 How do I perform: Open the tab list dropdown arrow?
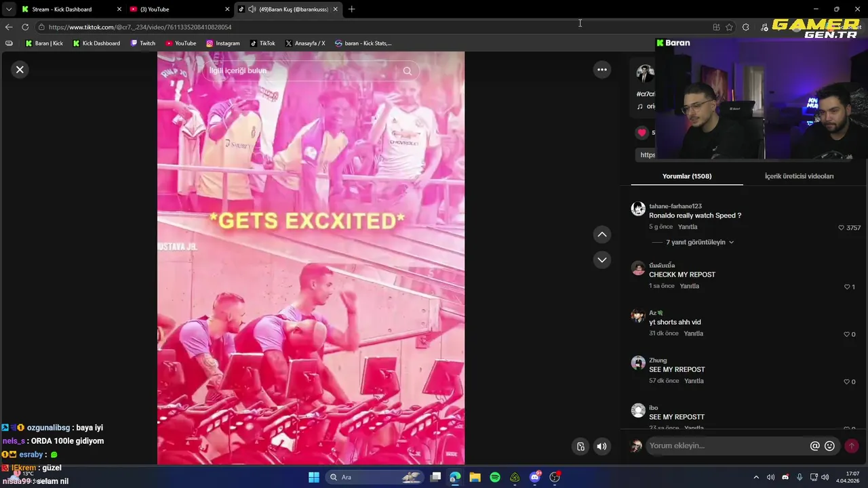point(8,9)
